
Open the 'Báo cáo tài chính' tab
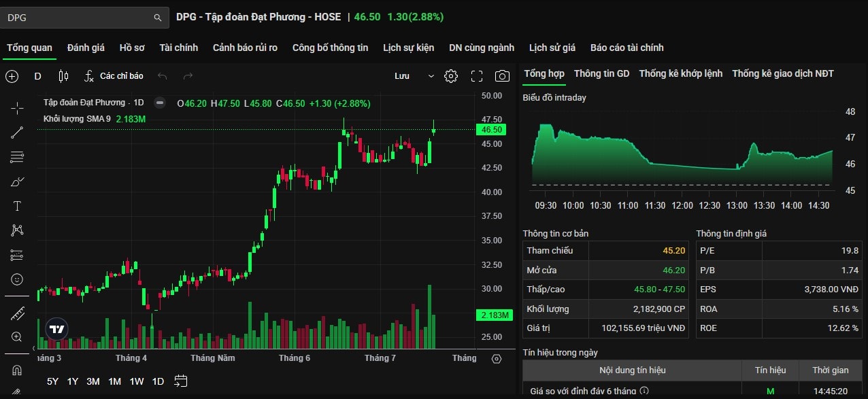point(627,48)
